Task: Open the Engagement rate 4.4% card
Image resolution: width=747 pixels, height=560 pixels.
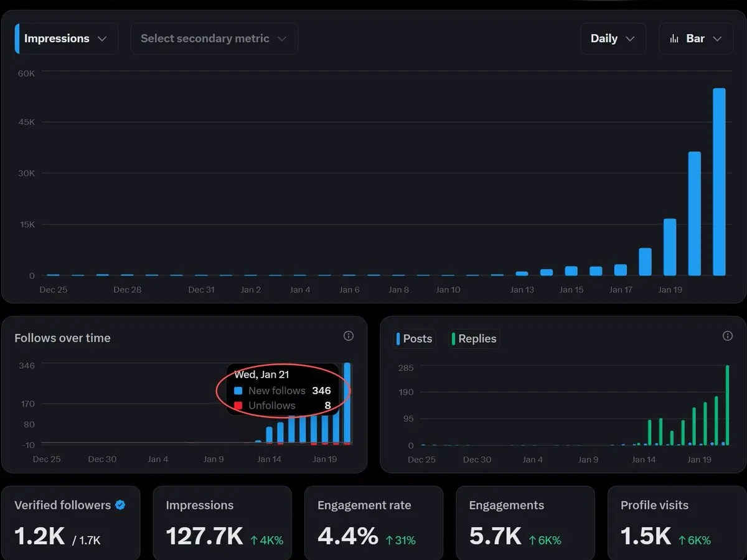Action: (x=374, y=523)
